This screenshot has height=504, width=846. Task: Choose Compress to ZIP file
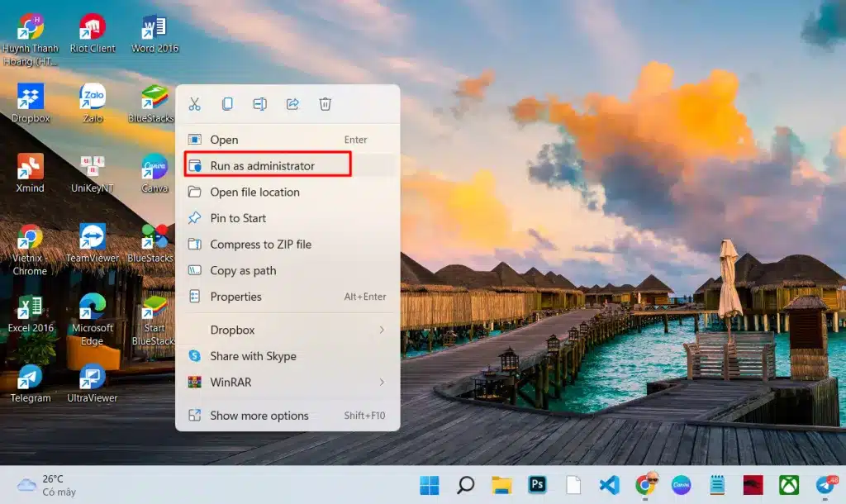point(288,245)
